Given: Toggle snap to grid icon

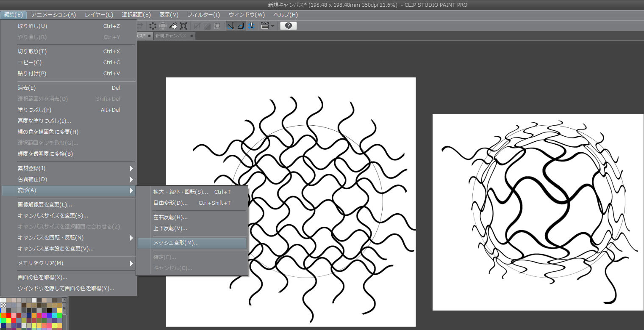Looking at the screenshot, I should click(251, 26).
